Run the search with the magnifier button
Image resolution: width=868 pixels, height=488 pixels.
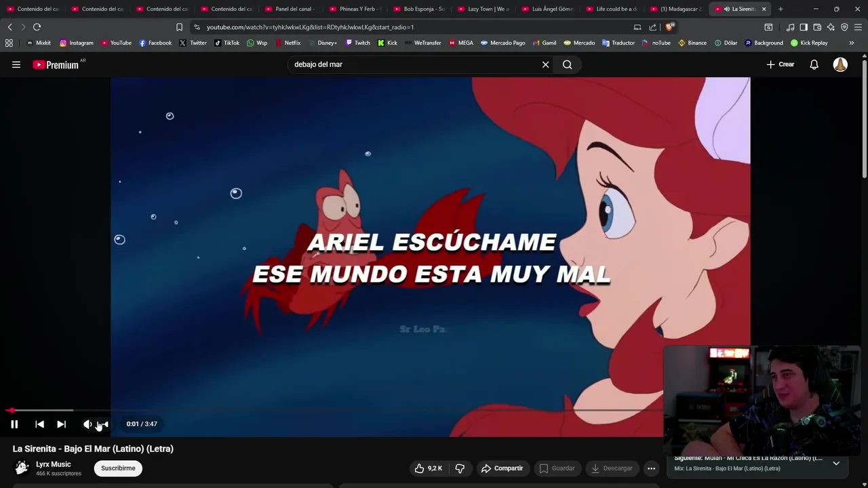tap(568, 64)
